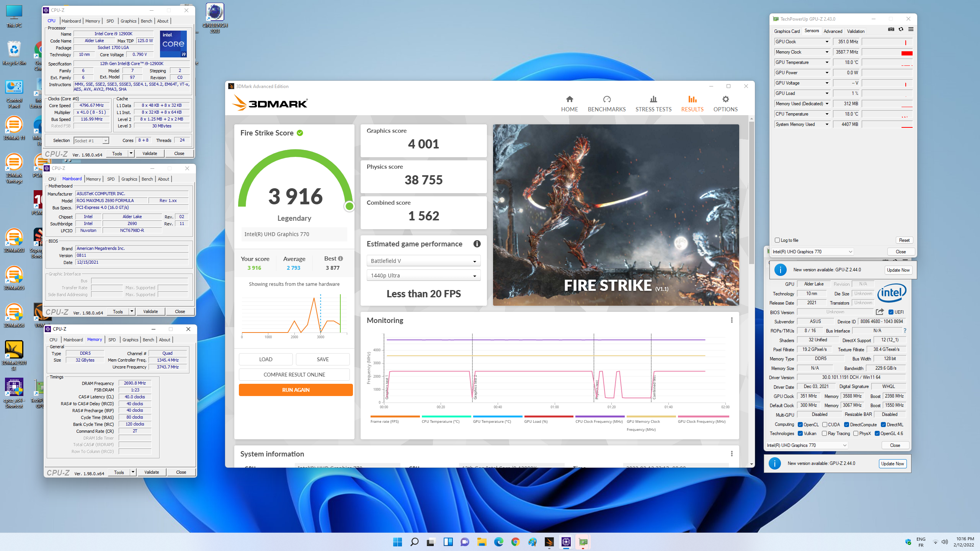Screen dimensions: 980x551
Task: Switch to Graphics tab in CPU-Z Mainboard window
Action: point(129,179)
